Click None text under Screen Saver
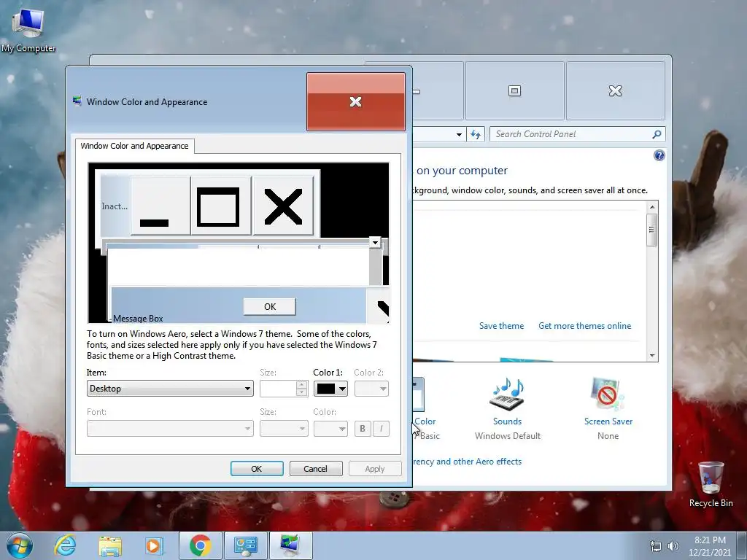Screen dimensions: 747x560 [x=608, y=436]
